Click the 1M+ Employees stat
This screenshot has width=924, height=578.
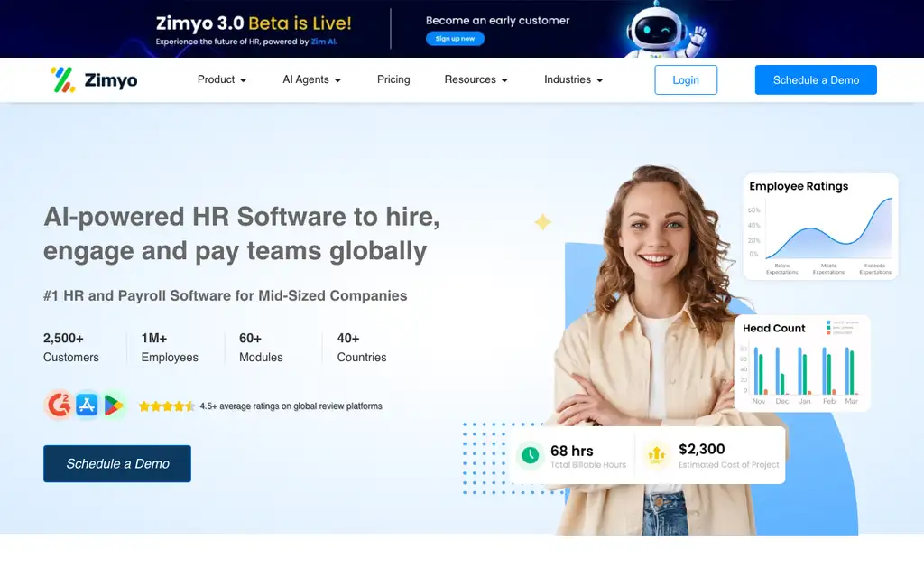170,348
